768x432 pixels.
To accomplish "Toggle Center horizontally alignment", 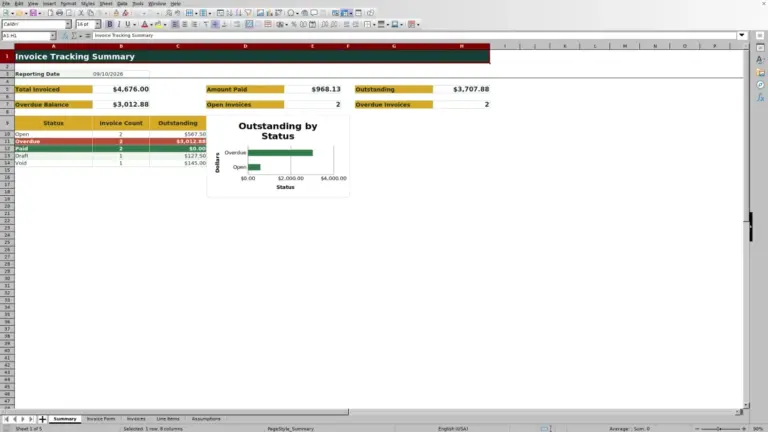I will pyautogui.click(x=185, y=24).
